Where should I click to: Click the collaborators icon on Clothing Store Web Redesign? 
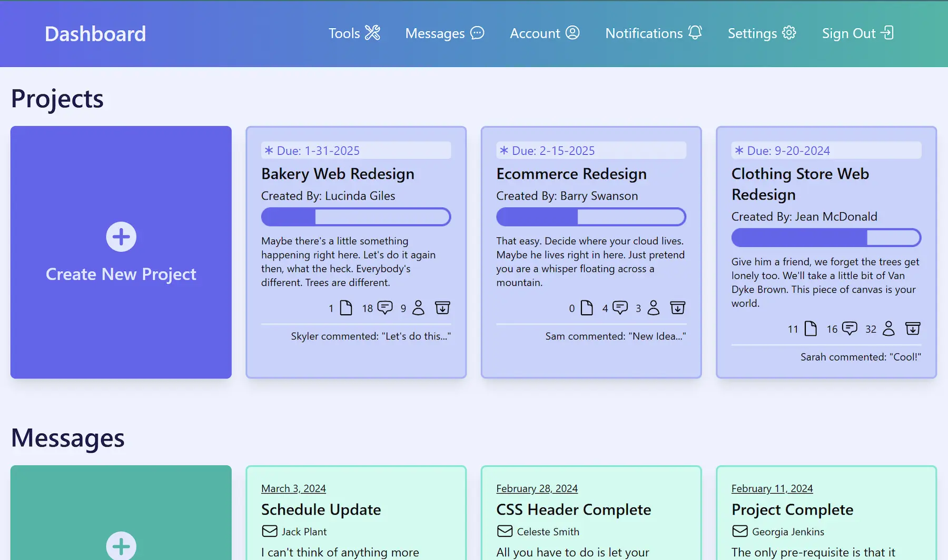point(888,328)
